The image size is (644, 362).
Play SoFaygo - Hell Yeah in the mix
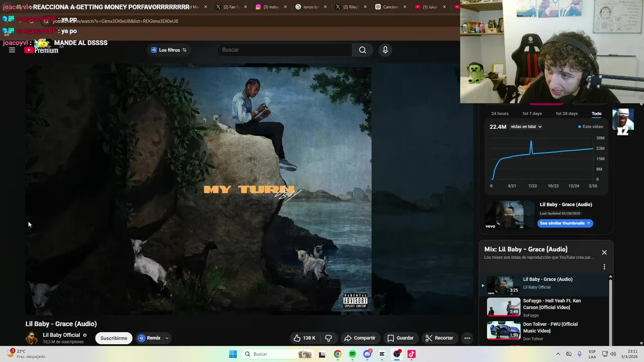point(544,307)
